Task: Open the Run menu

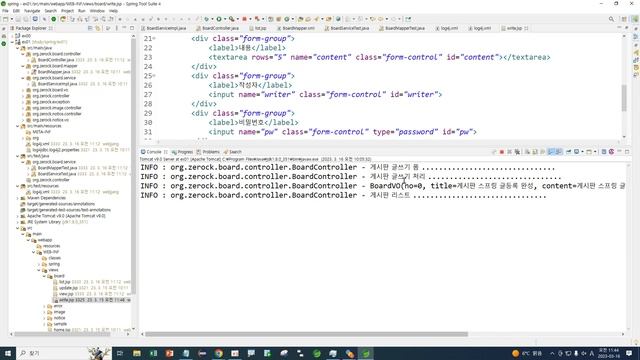Action: pyautogui.click(x=82, y=11)
